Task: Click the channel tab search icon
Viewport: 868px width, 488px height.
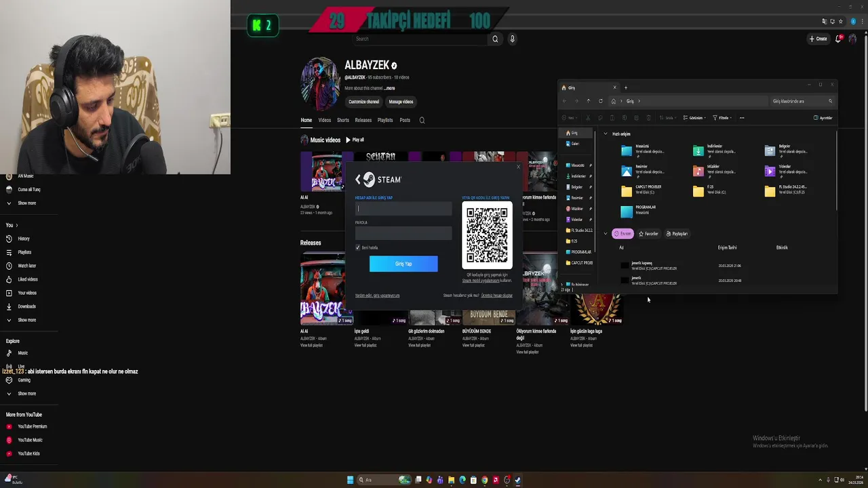Action: coord(422,120)
